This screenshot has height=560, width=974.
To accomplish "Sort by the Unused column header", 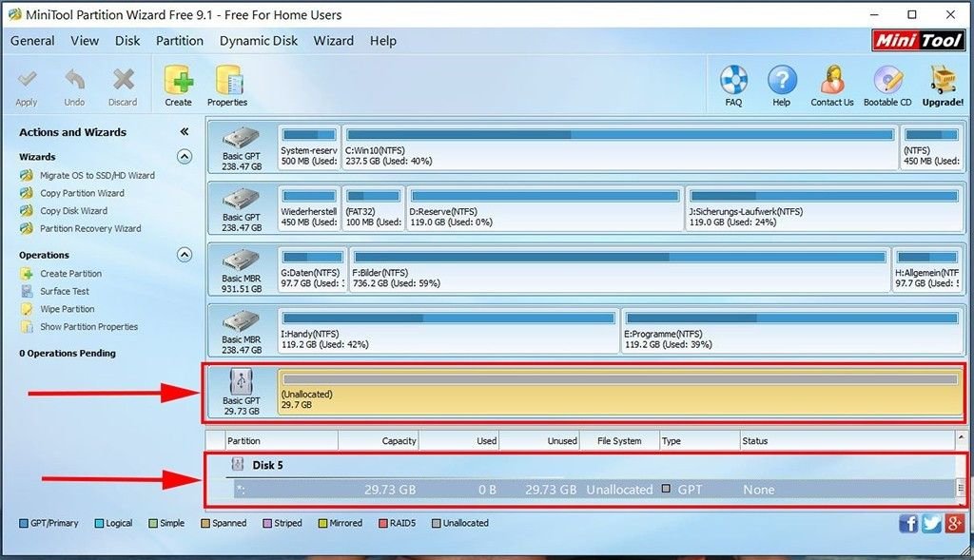I will [539, 441].
